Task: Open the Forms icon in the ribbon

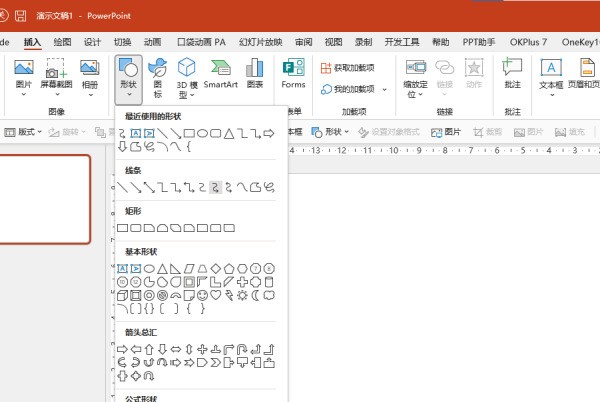Action: tap(294, 74)
